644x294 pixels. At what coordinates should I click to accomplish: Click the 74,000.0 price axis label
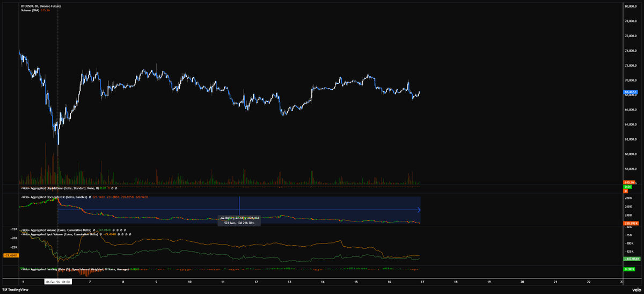631,51
